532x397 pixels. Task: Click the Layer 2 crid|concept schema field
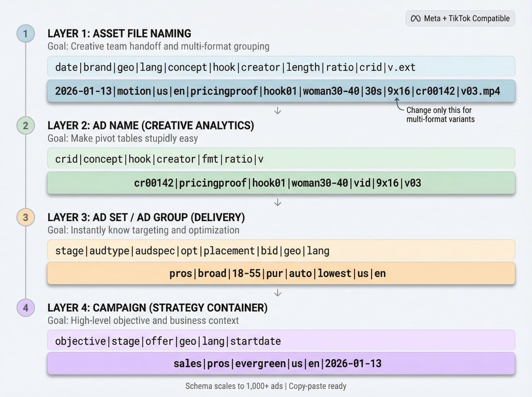click(x=281, y=159)
